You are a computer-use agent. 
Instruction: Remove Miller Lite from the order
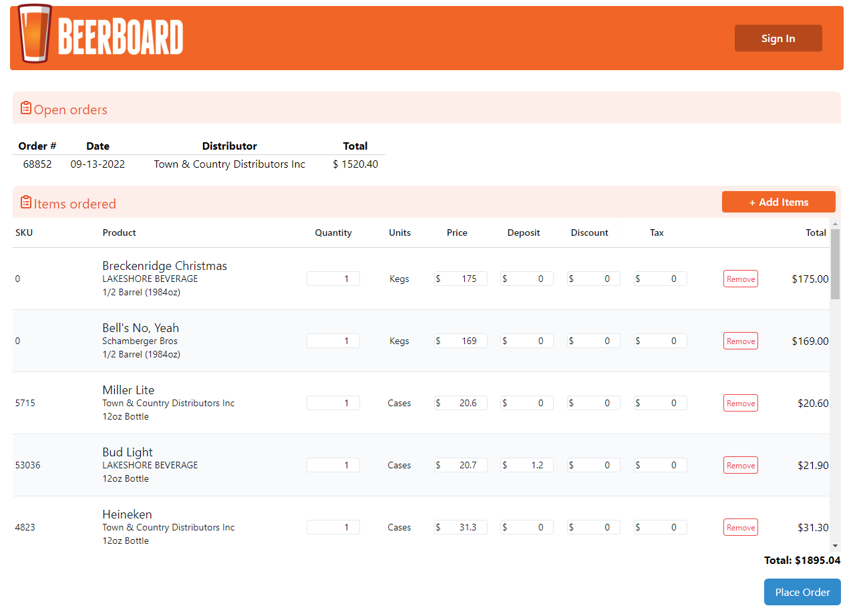[x=740, y=403]
